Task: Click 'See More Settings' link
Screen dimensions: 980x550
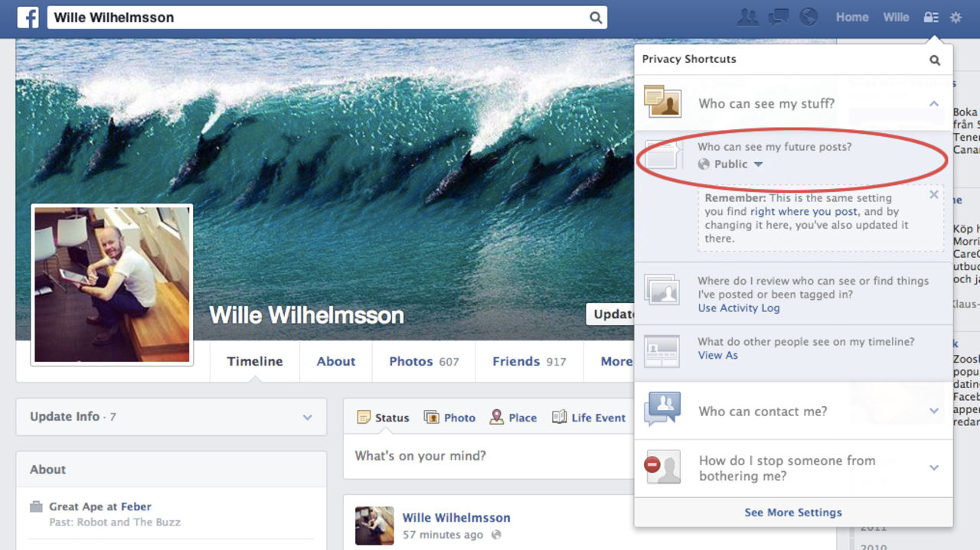Action: pos(792,513)
